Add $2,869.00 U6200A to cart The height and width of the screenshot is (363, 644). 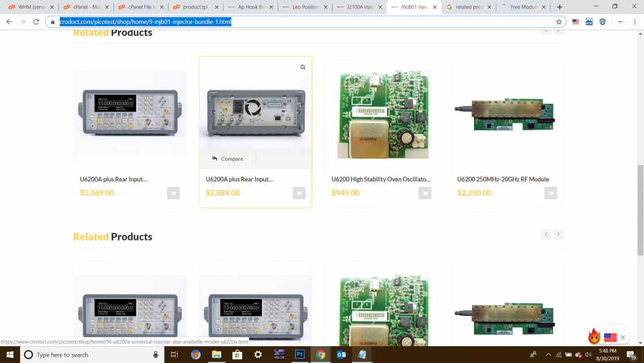[x=173, y=193]
